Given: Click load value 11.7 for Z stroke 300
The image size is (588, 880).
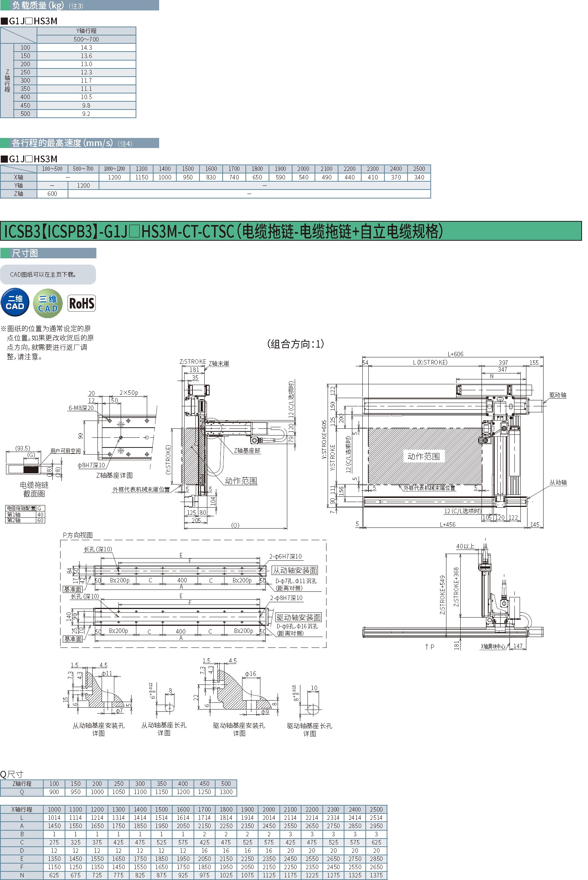Looking at the screenshot, I should click(x=86, y=81).
